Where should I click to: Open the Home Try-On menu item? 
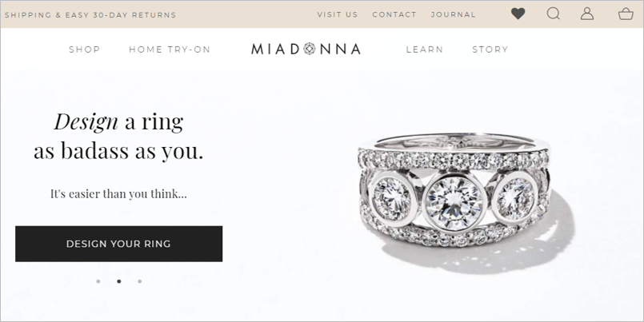coord(170,50)
